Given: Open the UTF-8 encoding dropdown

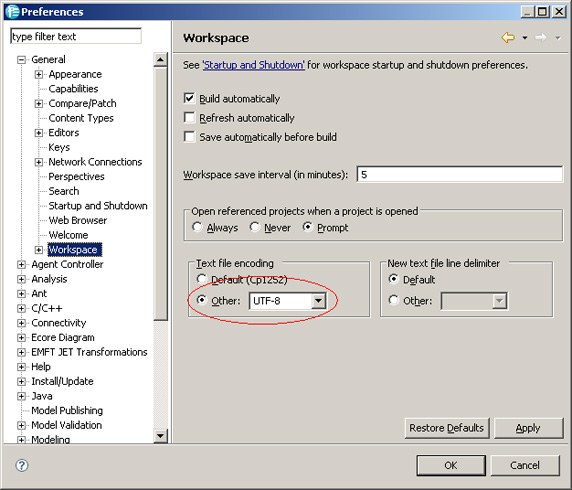Looking at the screenshot, I should click(x=318, y=301).
